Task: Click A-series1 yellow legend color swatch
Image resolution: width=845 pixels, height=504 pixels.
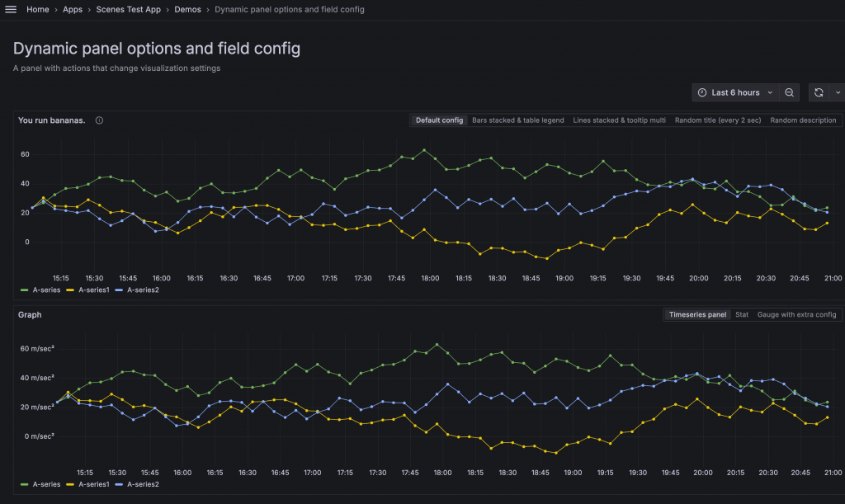Action: click(x=71, y=290)
